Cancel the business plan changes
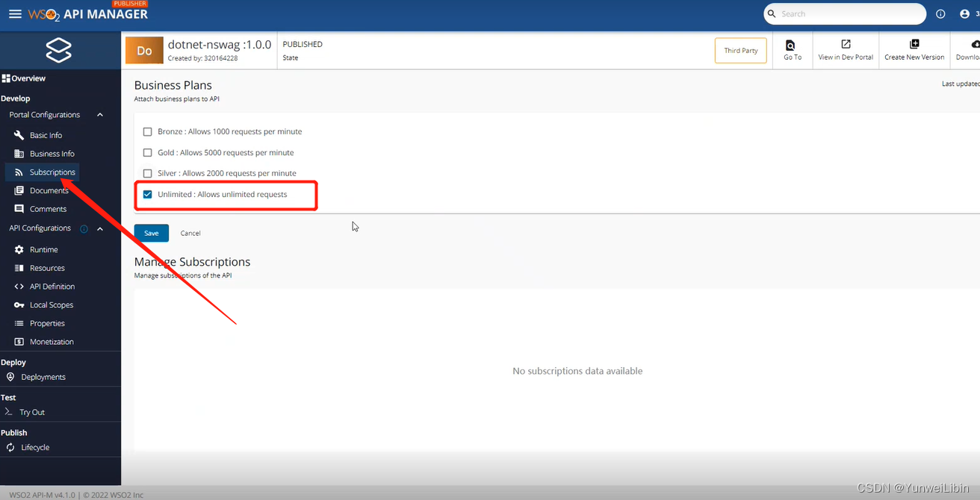980x500 pixels. [190, 233]
